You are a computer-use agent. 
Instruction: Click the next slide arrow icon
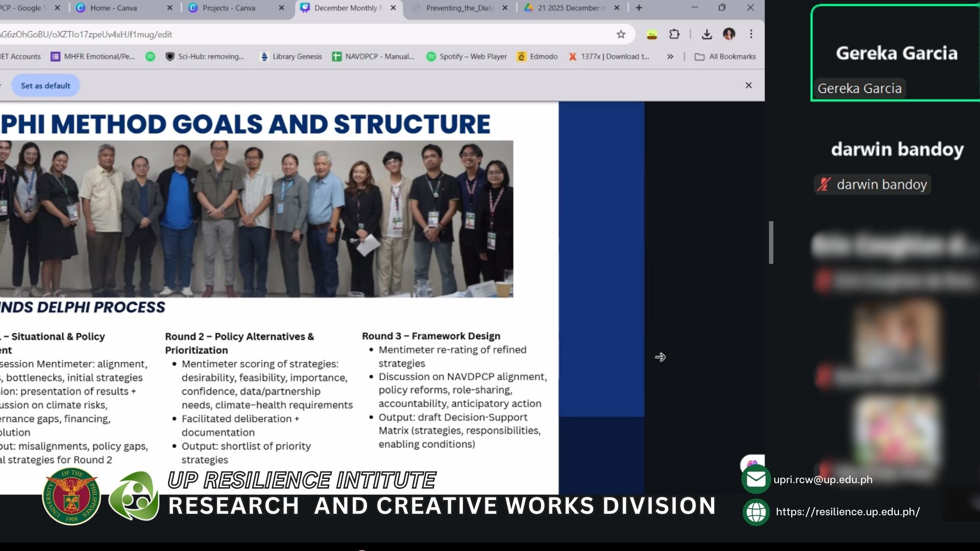pos(660,357)
